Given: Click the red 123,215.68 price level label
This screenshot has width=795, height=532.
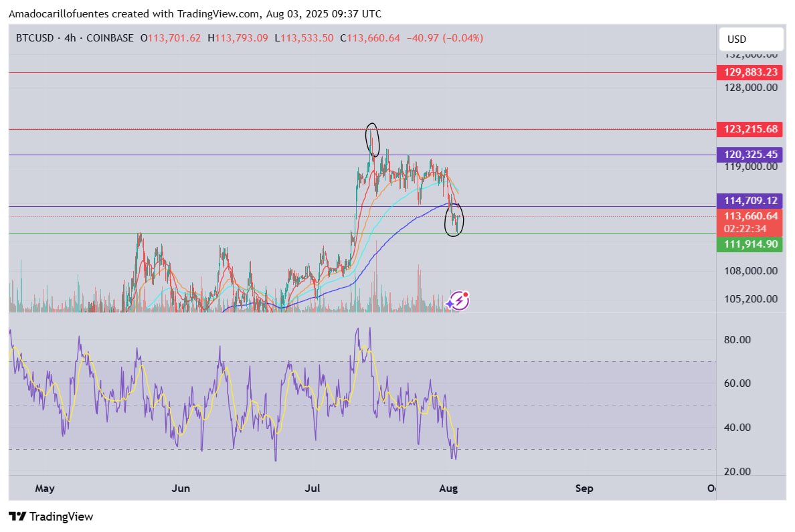Looking at the screenshot, I should coord(749,129).
